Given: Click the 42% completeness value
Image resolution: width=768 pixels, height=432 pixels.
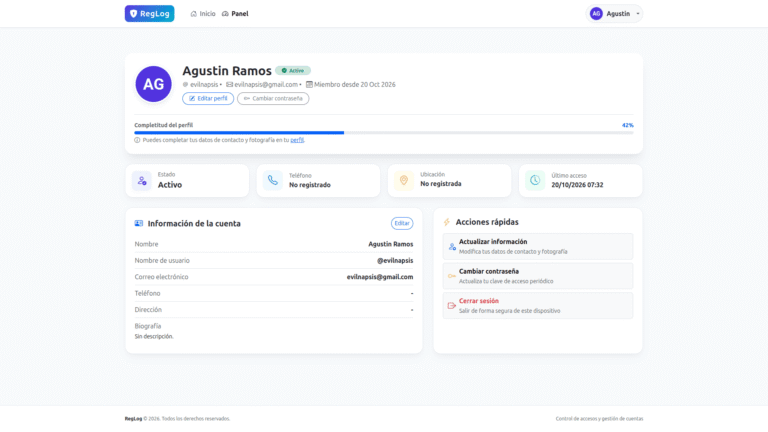Looking at the screenshot, I should pyautogui.click(x=627, y=125).
